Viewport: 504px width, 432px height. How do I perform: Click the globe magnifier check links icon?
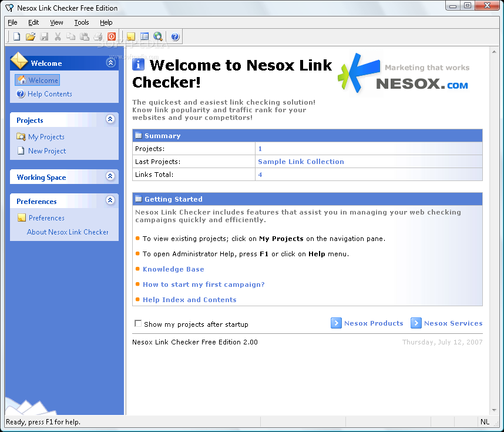point(158,36)
